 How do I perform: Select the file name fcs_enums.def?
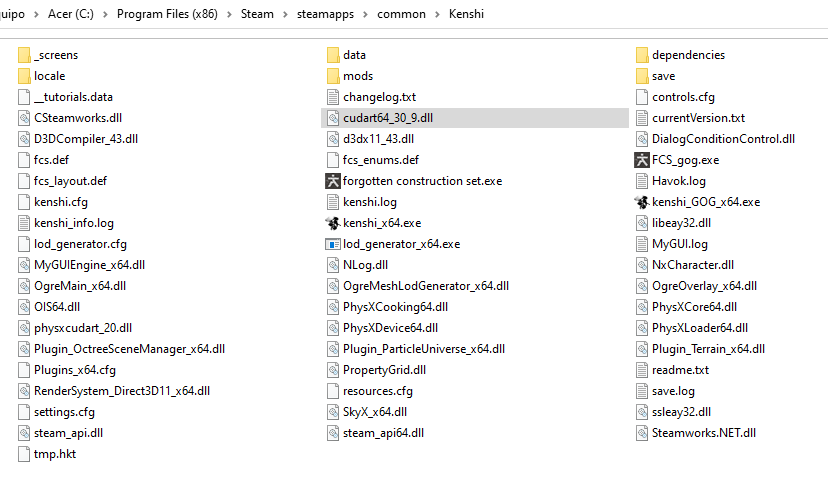click(x=381, y=160)
